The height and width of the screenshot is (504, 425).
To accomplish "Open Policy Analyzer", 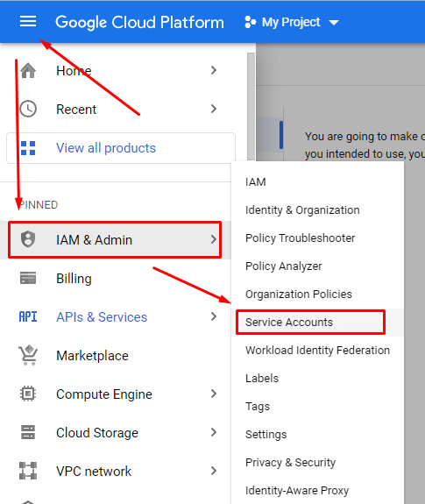I will pos(317,266).
